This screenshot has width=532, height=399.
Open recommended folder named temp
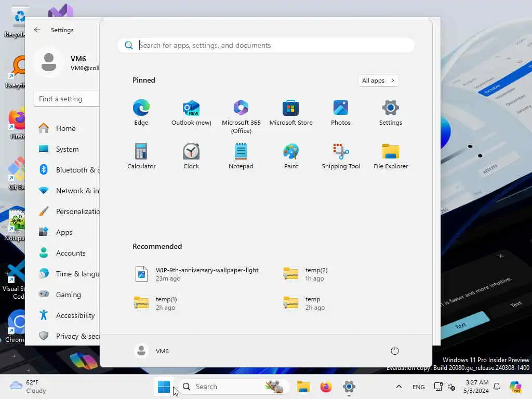304,303
